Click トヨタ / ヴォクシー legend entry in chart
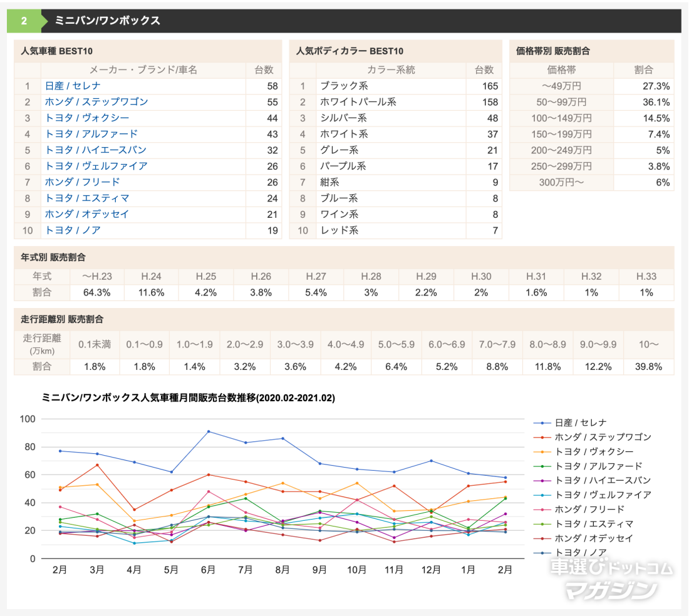Viewport: 689px width, 616px height. pos(594,452)
